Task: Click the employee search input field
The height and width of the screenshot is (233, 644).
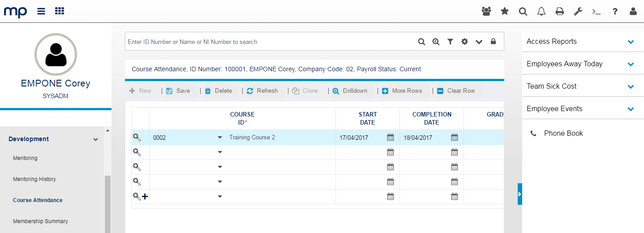Action: coord(269,42)
